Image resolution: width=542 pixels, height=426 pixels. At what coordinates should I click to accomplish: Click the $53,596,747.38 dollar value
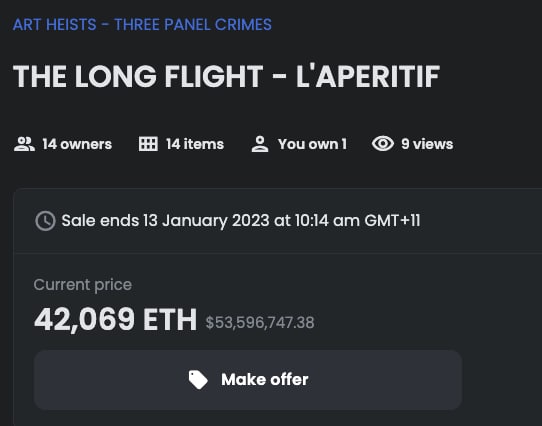(260, 323)
